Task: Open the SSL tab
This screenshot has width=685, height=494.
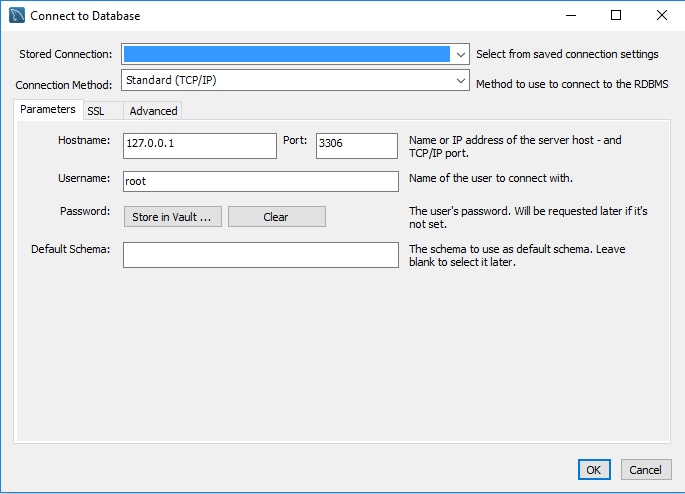Action: click(96, 111)
